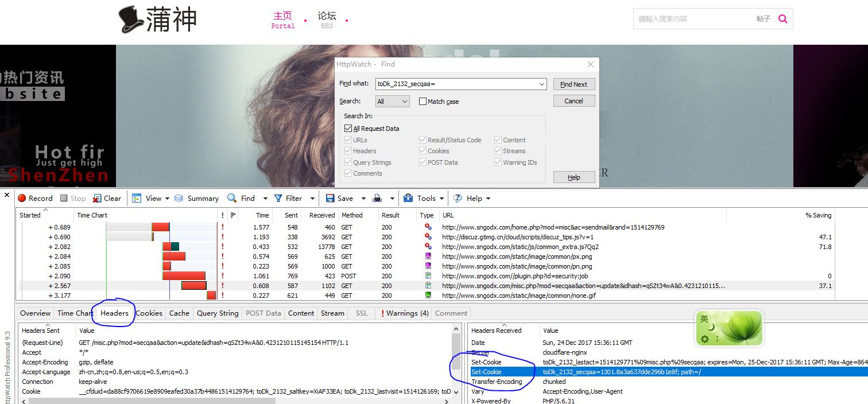Click the red Record button icon
This screenshot has width=868, height=404.
[x=22, y=199]
